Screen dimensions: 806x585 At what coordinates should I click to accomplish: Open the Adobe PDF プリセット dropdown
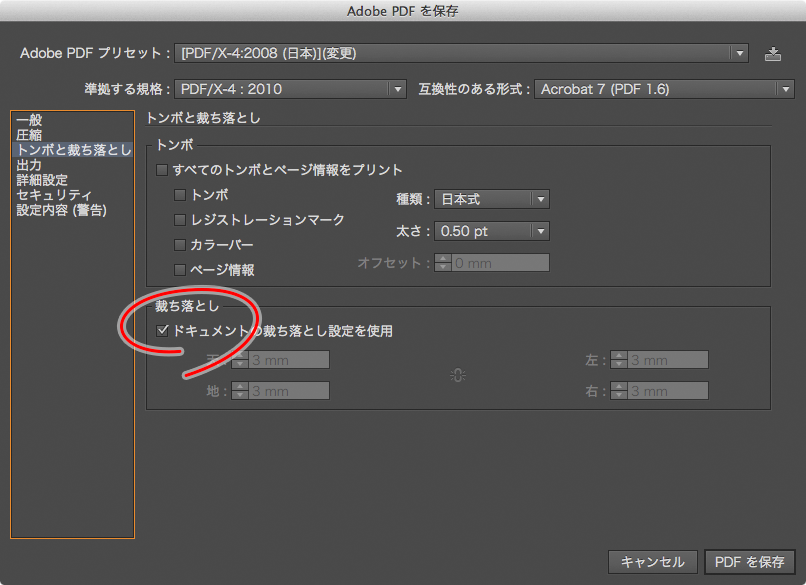461,53
